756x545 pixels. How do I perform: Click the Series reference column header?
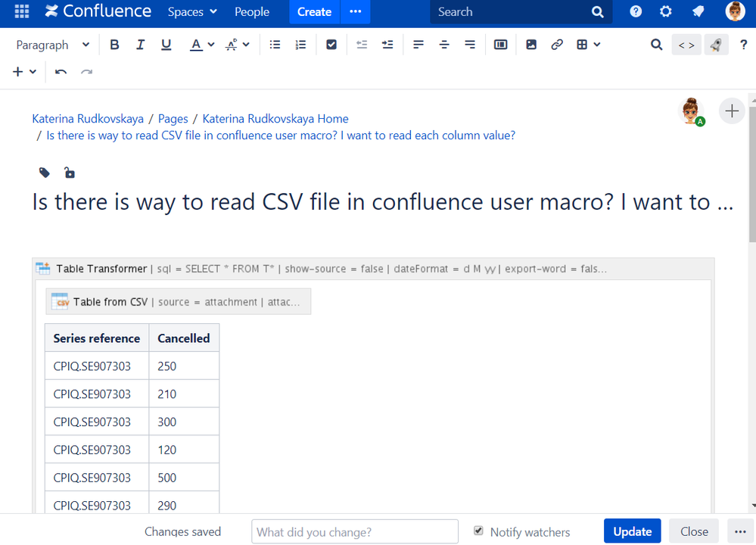96,338
